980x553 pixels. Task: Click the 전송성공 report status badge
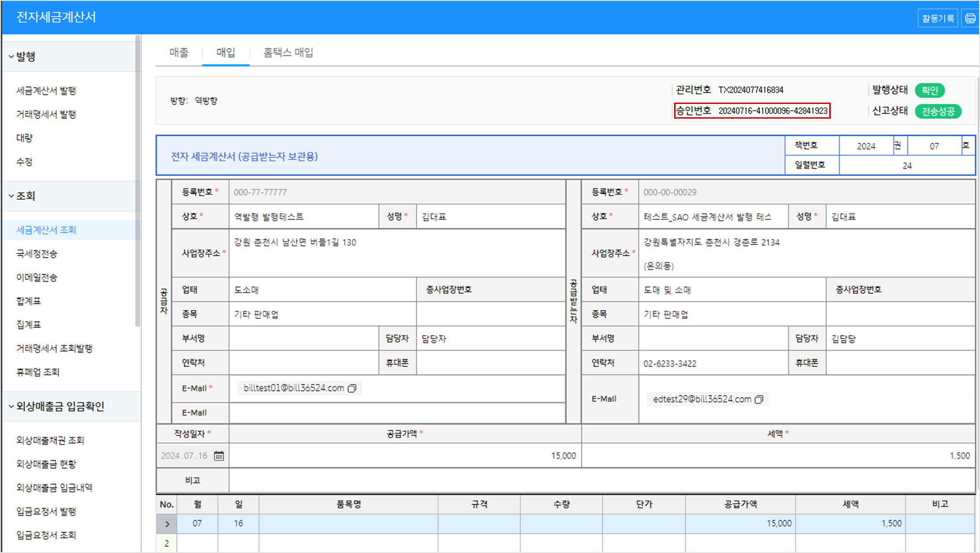tap(938, 111)
